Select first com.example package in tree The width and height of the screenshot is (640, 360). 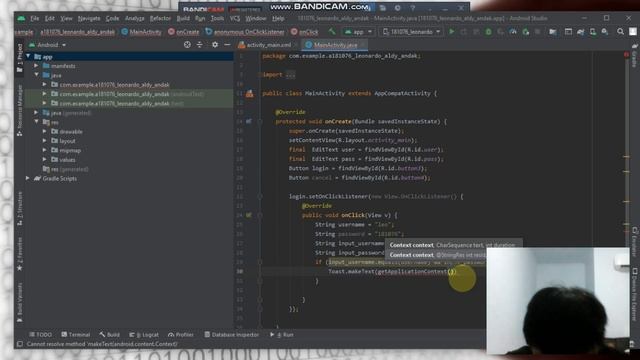tap(114, 84)
